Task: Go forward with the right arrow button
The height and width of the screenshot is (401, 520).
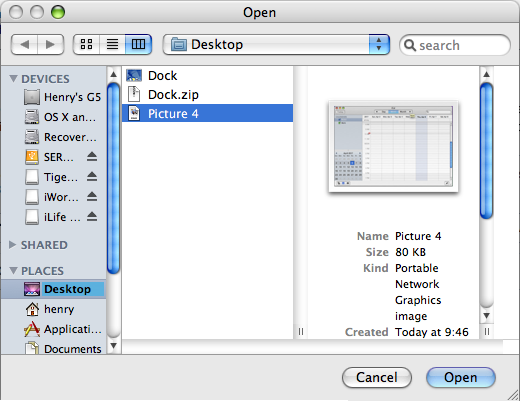Action: [x=50, y=44]
